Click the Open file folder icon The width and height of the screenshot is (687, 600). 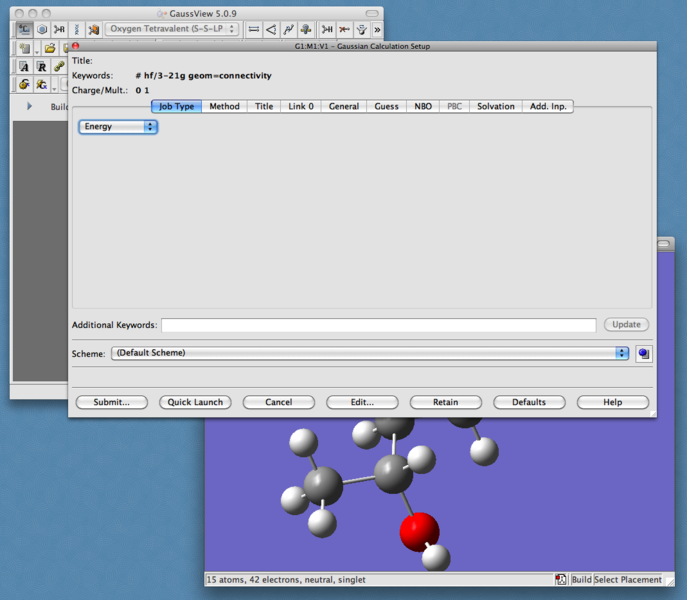point(50,49)
